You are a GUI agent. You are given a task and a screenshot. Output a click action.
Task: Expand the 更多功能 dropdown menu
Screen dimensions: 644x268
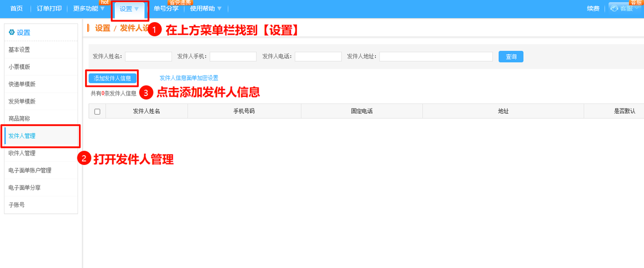point(89,9)
